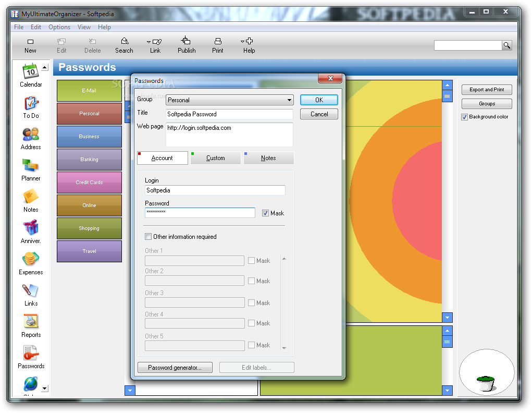The width and height of the screenshot is (532, 413).
Task: Open the Password generator
Action: [175, 368]
